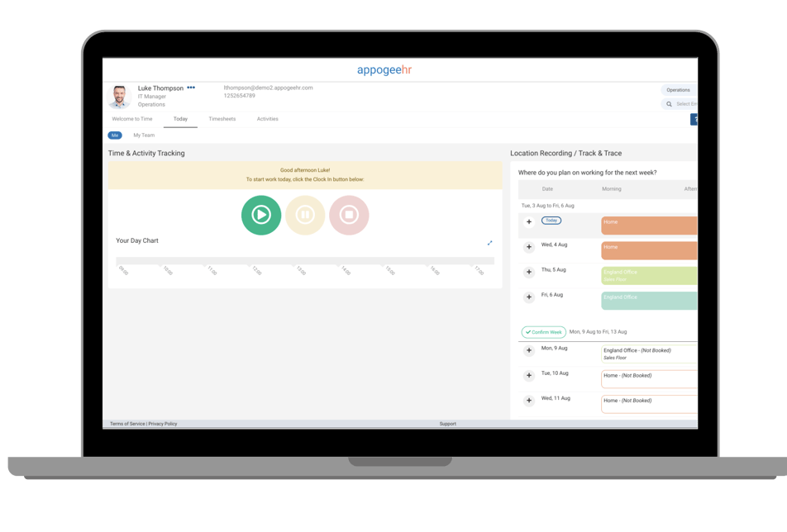The image size is (787, 532).
Task: Click the green Clock In button
Action: (x=261, y=215)
